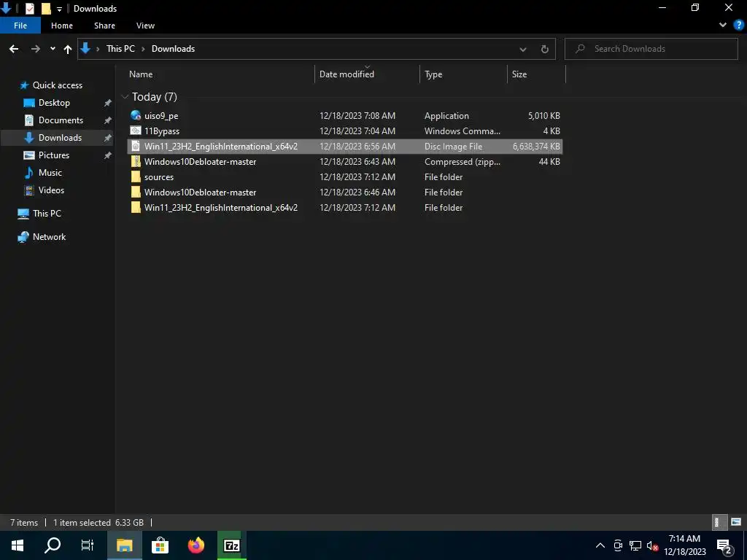The height and width of the screenshot is (560, 747).
Task: Sort by the Size column header
Action: click(519, 74)
